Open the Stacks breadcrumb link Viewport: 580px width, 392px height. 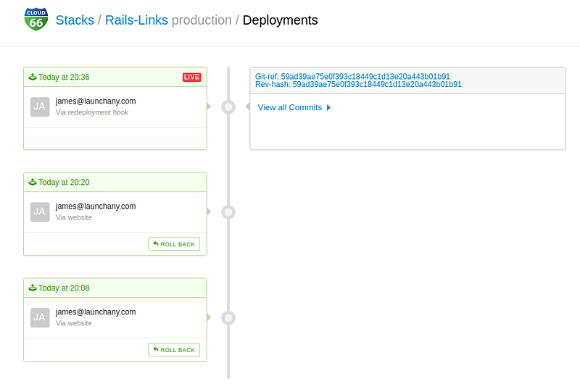point(75,20)
